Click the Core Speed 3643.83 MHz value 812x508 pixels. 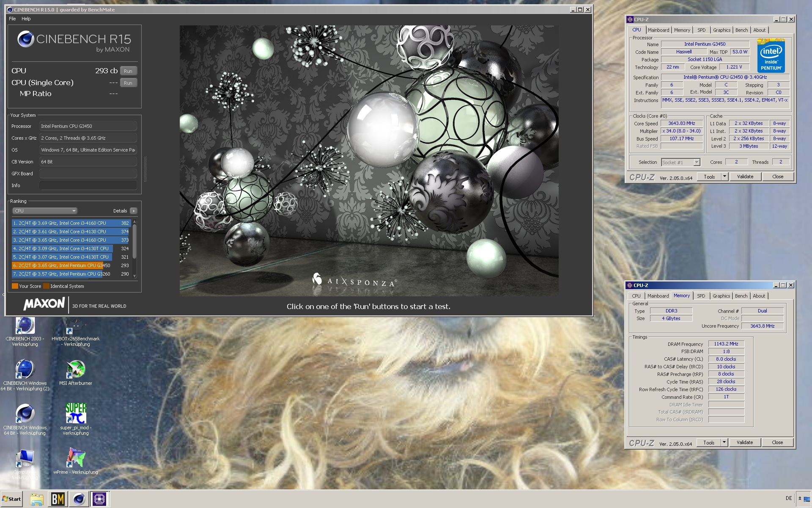point(682,124)
